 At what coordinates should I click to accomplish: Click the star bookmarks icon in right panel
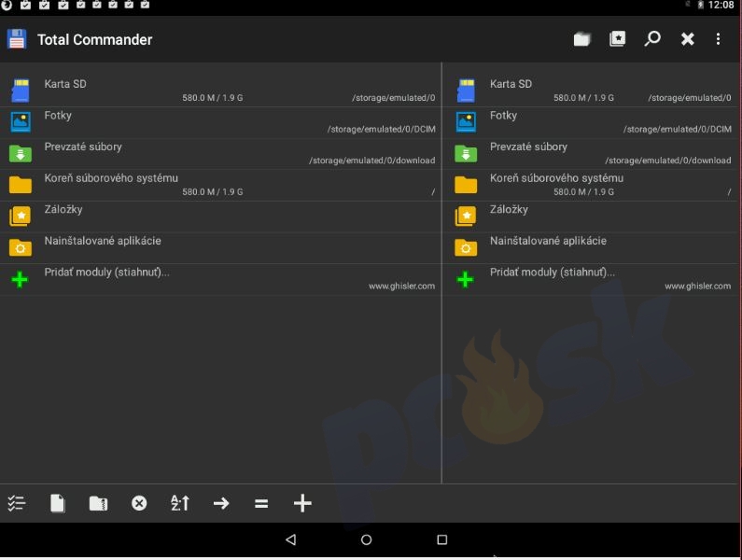tap(466, 217)
